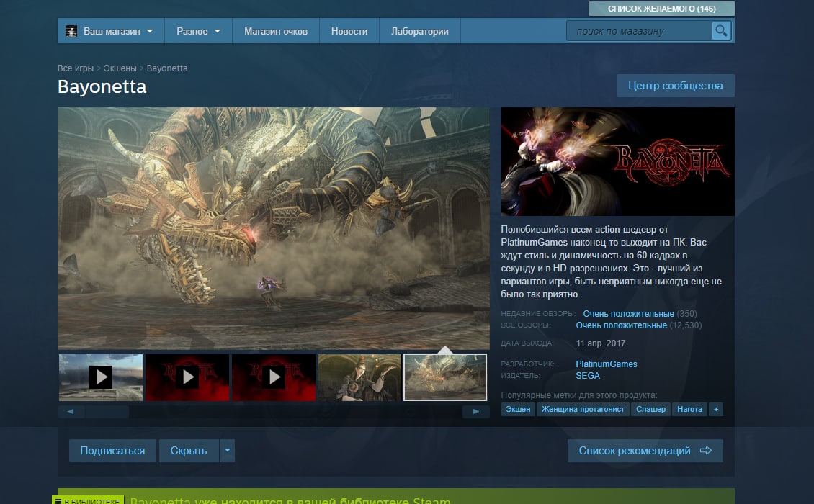Play the second red Bayonetta trailer thumbnail

point(187,377)
